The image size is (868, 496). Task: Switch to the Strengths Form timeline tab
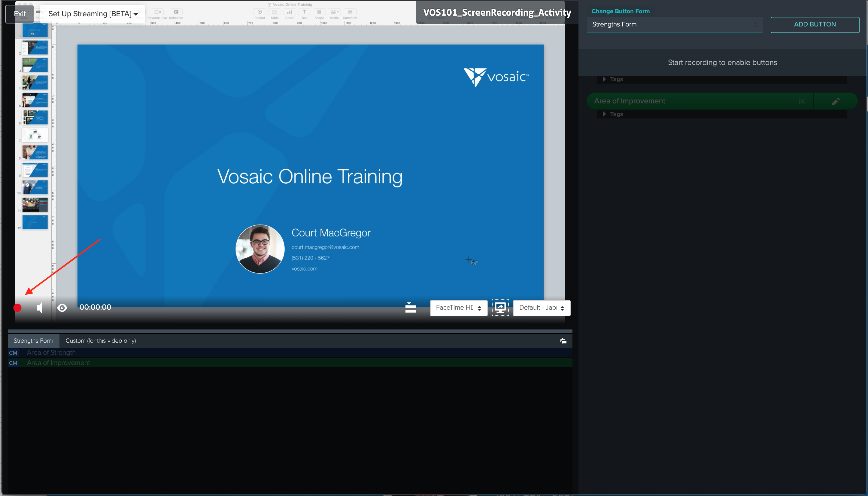pyautogui.click(x=33, y=341)
